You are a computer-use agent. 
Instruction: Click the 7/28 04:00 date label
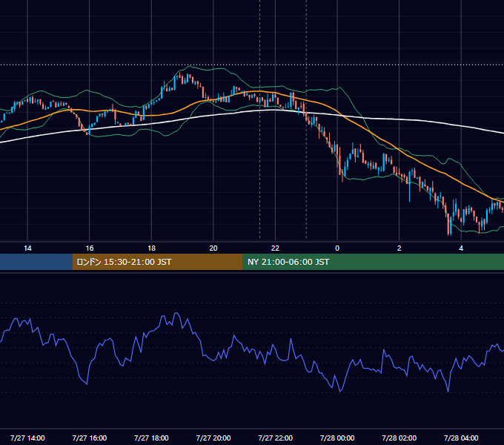click(x=461, y=438)
